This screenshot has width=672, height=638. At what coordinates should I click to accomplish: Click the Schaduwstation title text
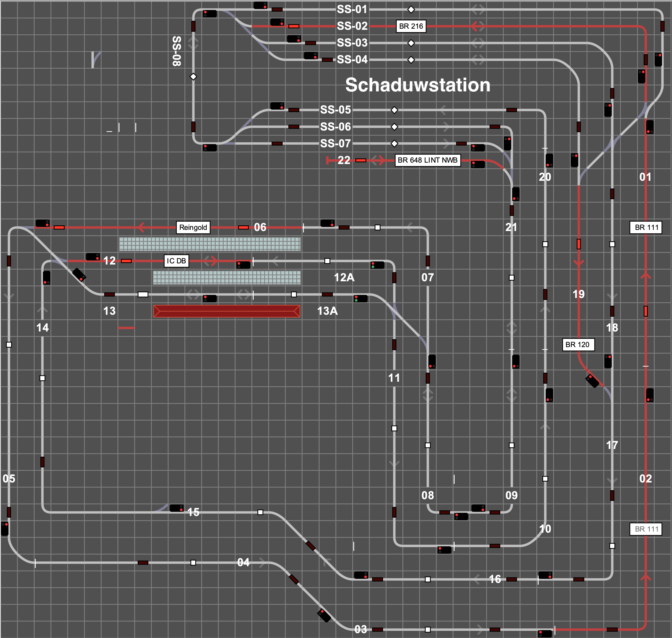418,85
